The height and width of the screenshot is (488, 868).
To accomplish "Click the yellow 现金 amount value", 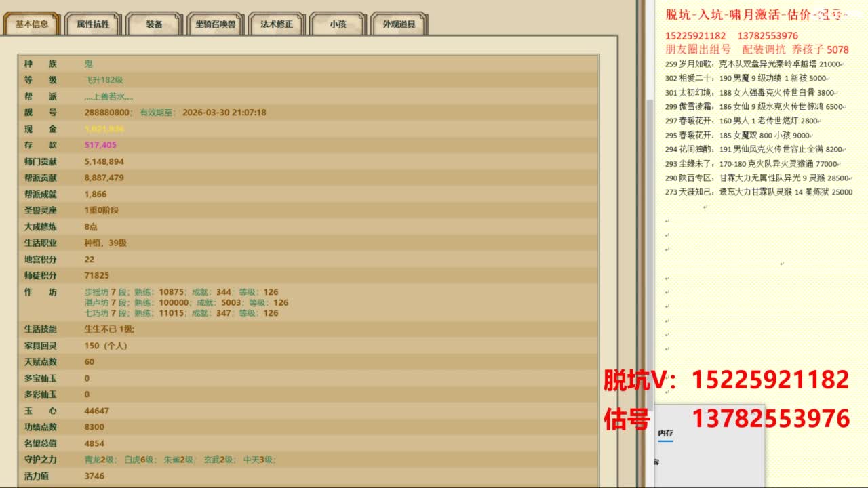I will click(x=104, y=129).
